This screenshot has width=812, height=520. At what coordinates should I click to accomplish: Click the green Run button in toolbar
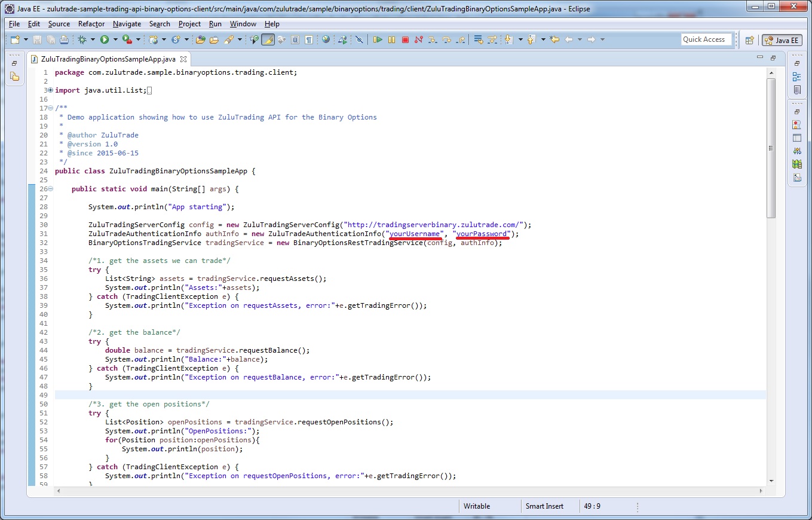(x=105, y=39)
